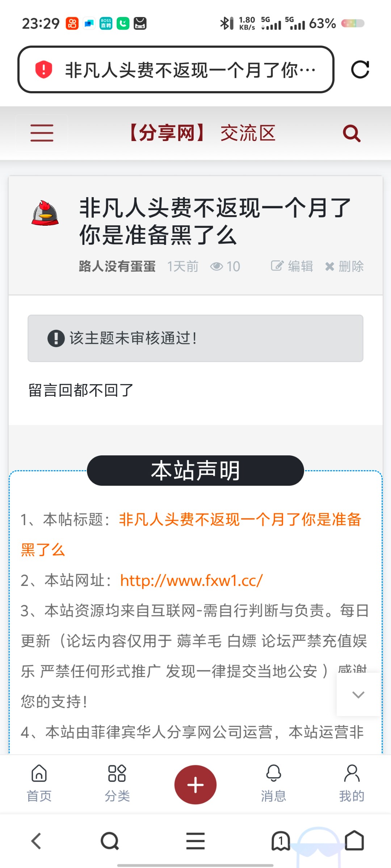Open the browser menu at screen bottom

click(195, 841)
